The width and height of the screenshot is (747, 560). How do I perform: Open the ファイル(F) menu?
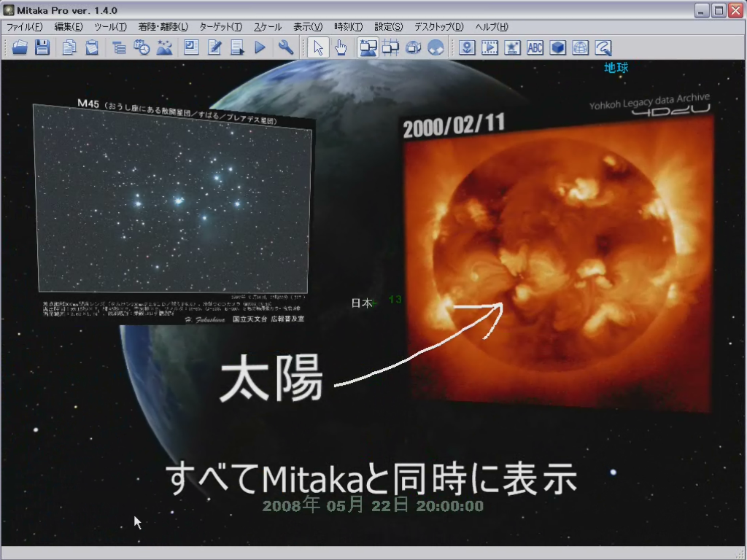click(24, 27)
